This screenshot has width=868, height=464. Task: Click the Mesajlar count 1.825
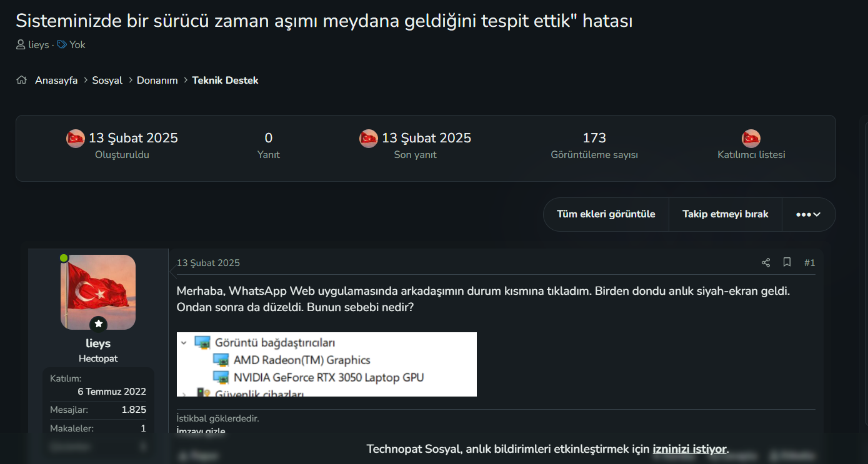tap(134, 410)
